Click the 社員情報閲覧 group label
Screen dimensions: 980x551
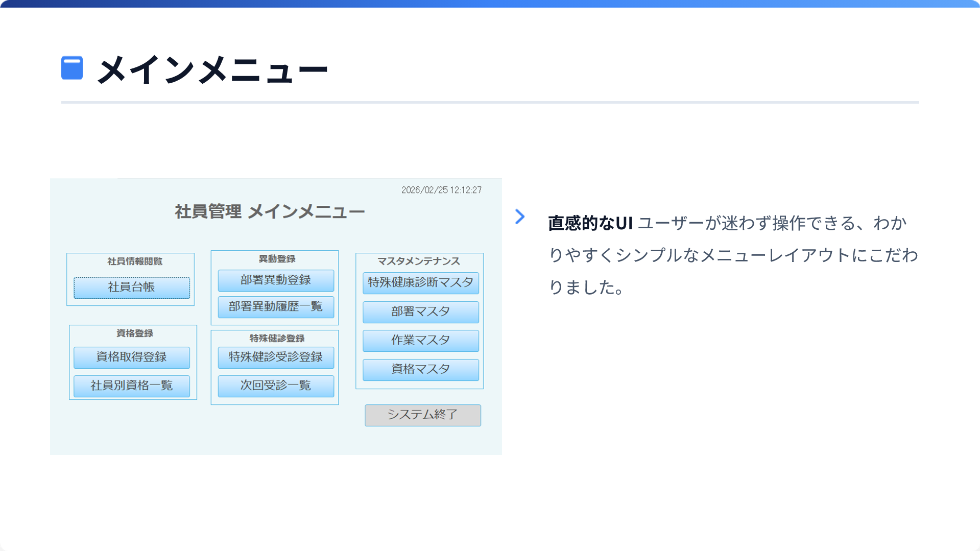pos(135,261)
